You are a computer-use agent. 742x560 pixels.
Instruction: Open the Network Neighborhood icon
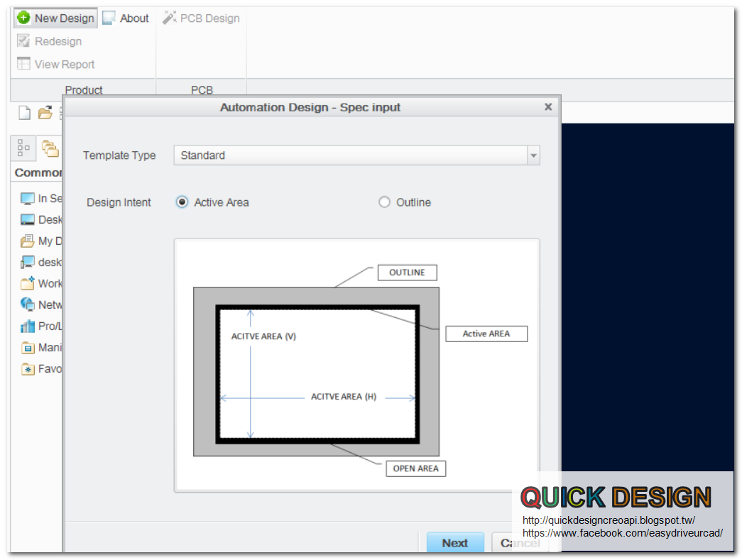click(x=26, y=304)
